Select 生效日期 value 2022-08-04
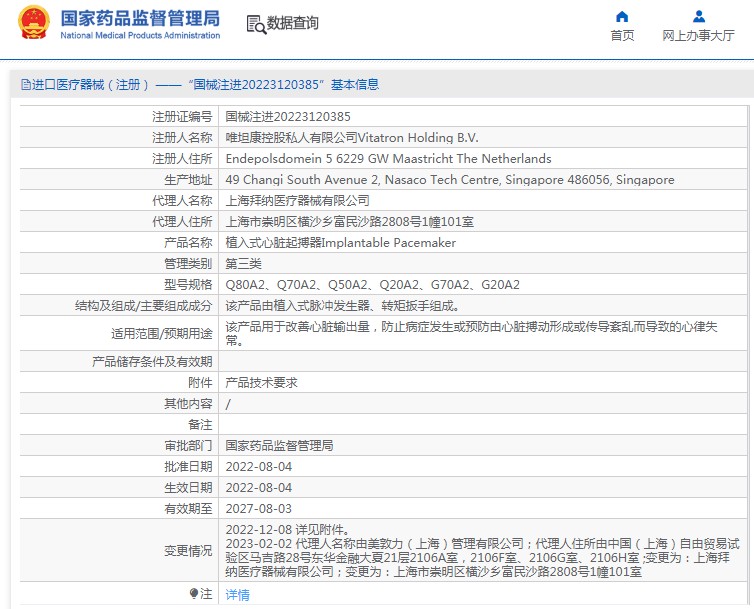The width and height of the screenshot is (754, 609). [259, 488]
